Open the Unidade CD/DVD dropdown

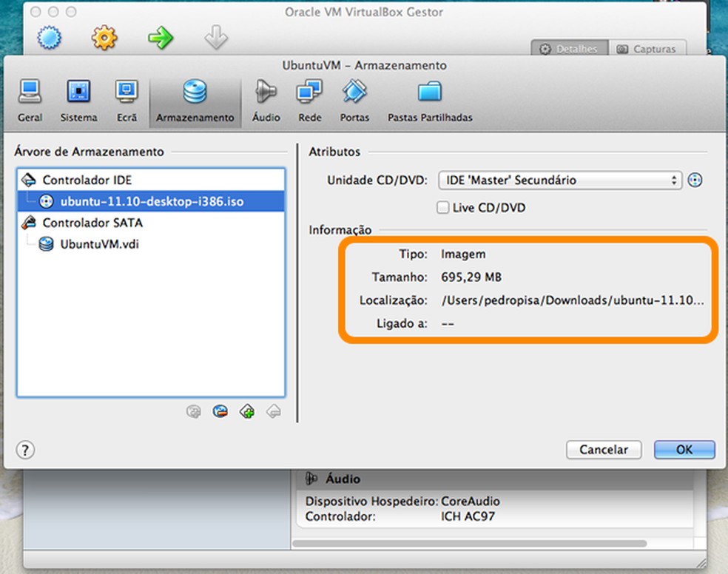560,180
